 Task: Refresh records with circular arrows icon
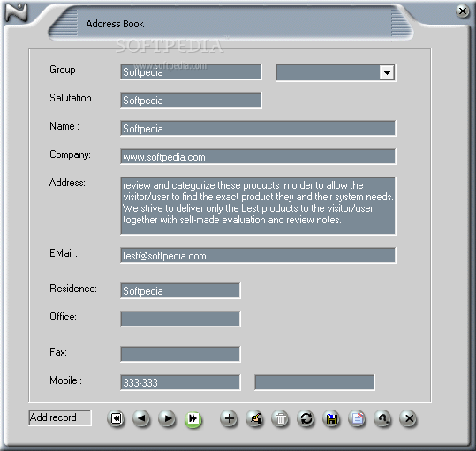[306, 418]
